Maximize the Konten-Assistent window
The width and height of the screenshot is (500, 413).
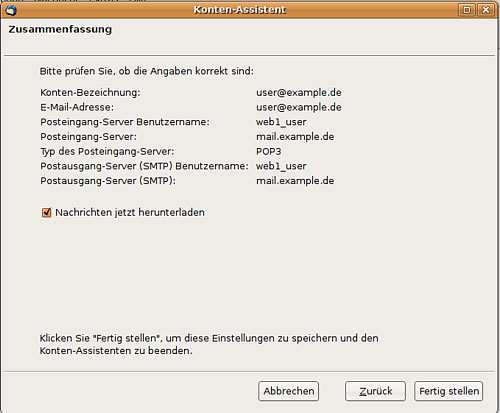coord(467,10)
